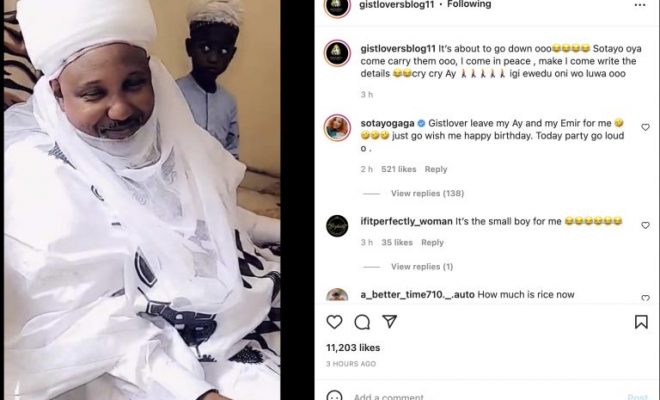Open gistloversblog11 profile from header

(x=396, y=5)
